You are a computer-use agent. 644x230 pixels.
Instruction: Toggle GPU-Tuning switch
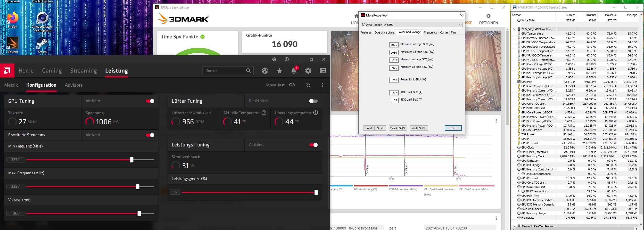point(150,101)
